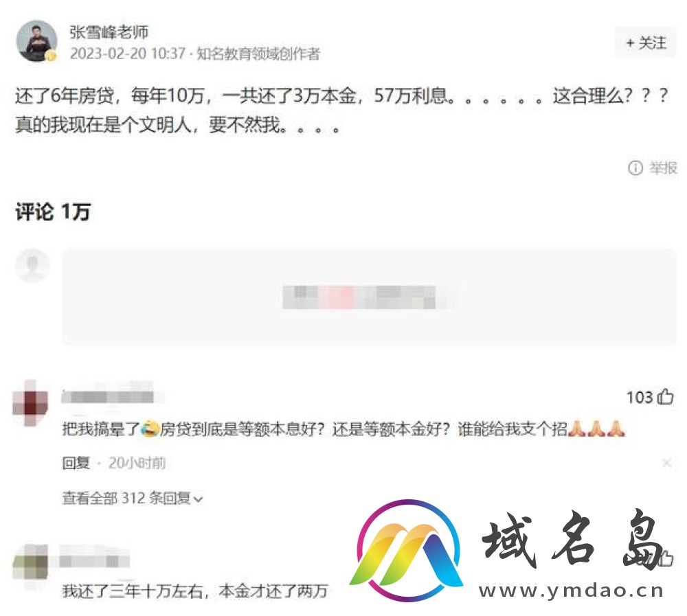Image resolution: width=687 pixels, height=616 pixels.
Task: Click the post timestamp 2023-02-20 10:37
Action: pos(128,54)
